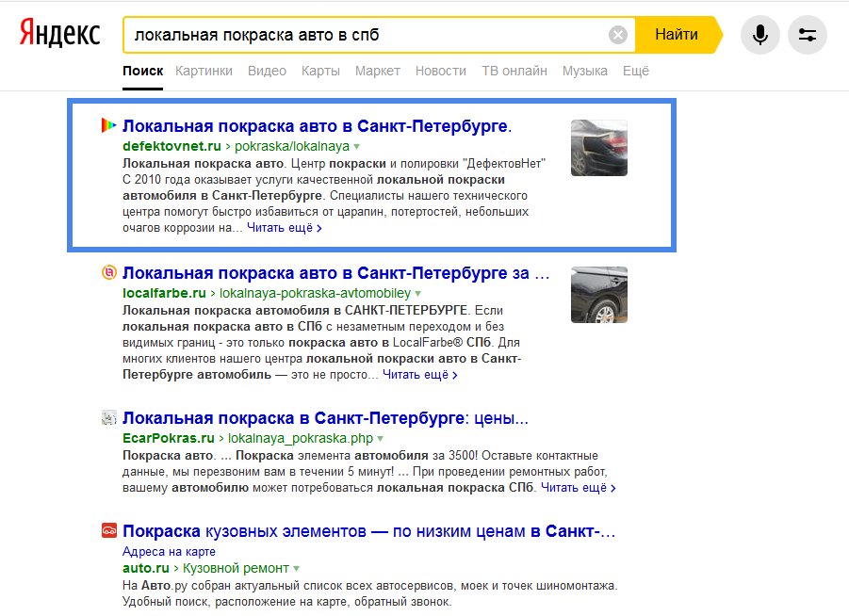Screen dimensions: 849x616
Task: Open the defektovnet result car thumbnail
Action: point(599,148)
